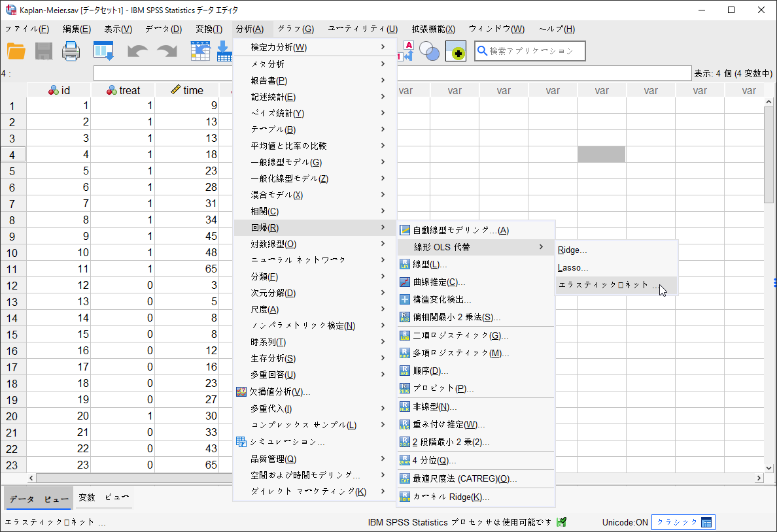Click the Show All Variables icon
The width and height of the screenshot is (777, 532).
click(456, 50)
